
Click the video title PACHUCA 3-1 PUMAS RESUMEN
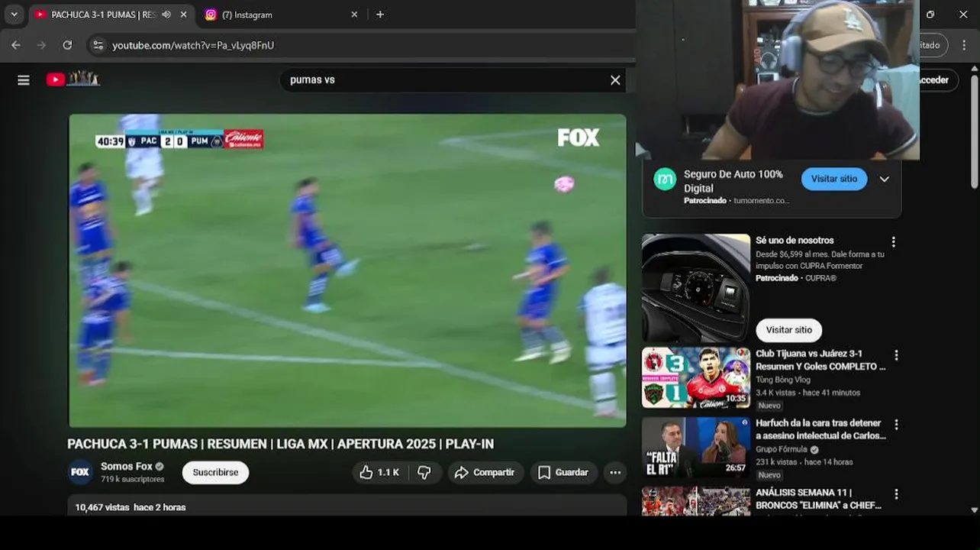point(280,444)
